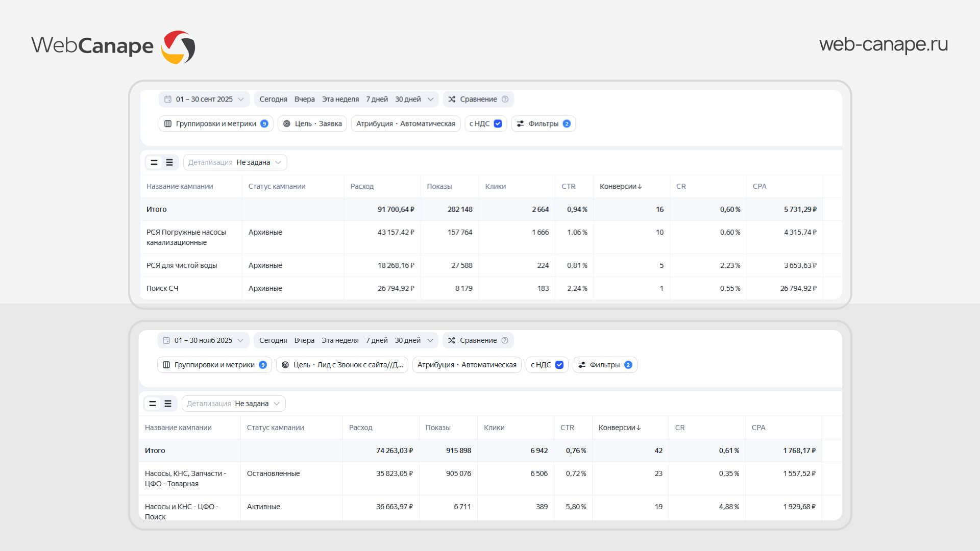The width and height of the screenshot is (980, 551).
Task: Switch to dense list view in the bottom table
Action: pyautogui.click(x=168, y=404)
